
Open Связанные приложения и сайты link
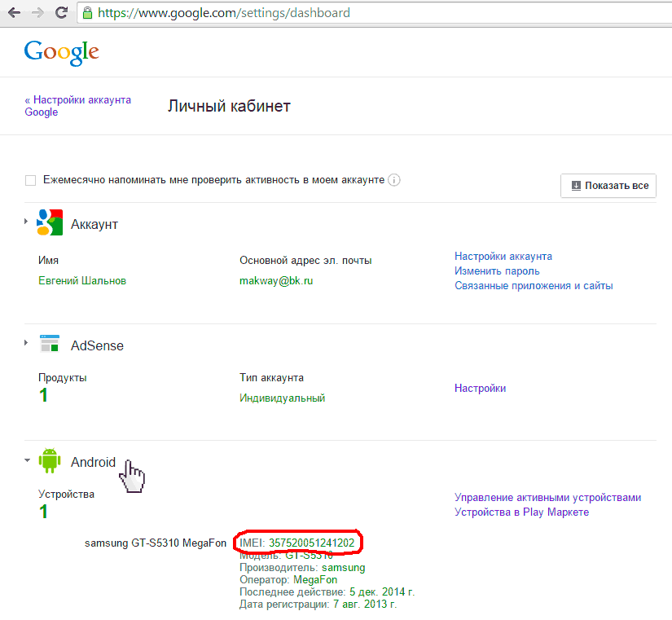(x=534, y=286)
